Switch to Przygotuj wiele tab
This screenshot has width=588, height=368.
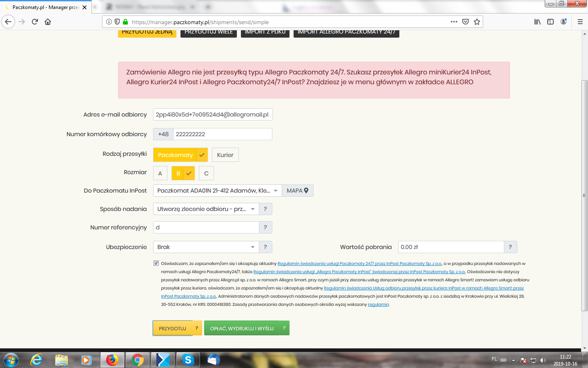pyautogui.click(x=208, y=32)
